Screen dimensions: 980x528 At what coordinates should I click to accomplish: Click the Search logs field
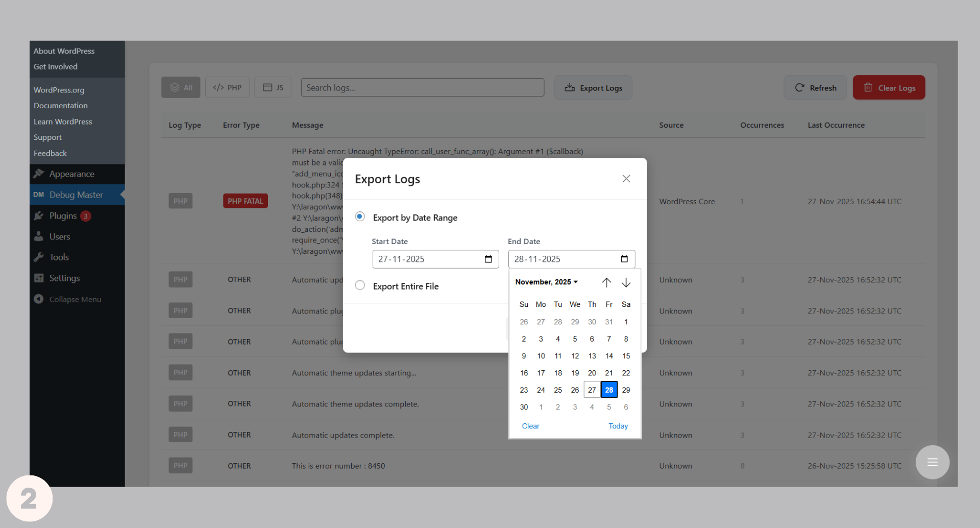coord(423,87)
